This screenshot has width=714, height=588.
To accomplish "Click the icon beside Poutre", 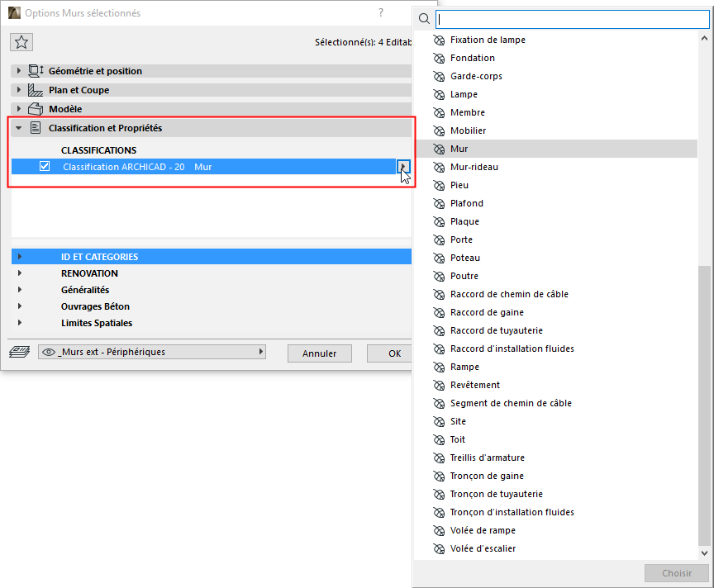I will 439,277.
